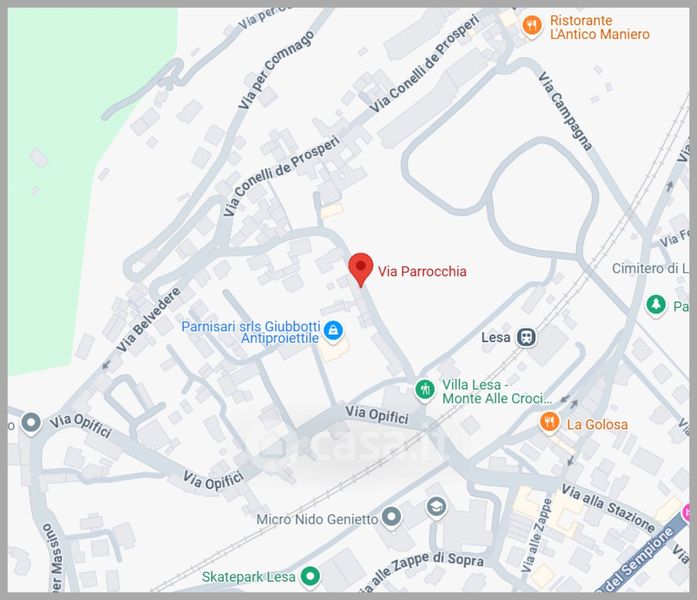697x600 pixels.
Task: Click the Via Belvedere street label
Action: 148,320
